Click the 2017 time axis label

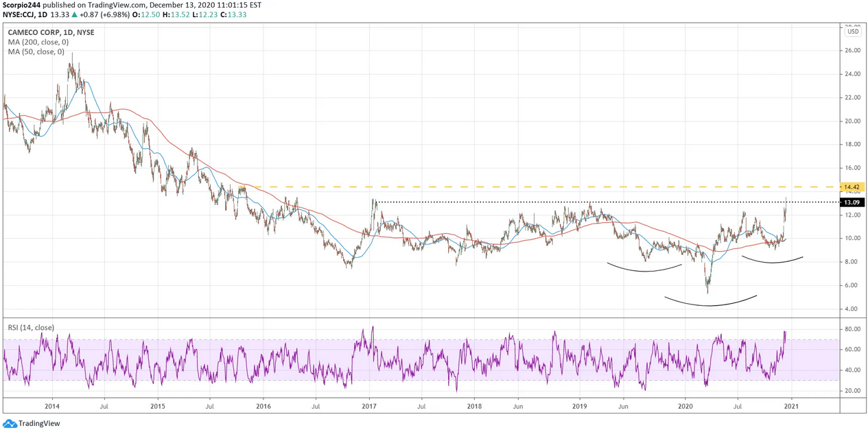click(x=370, y=406)
